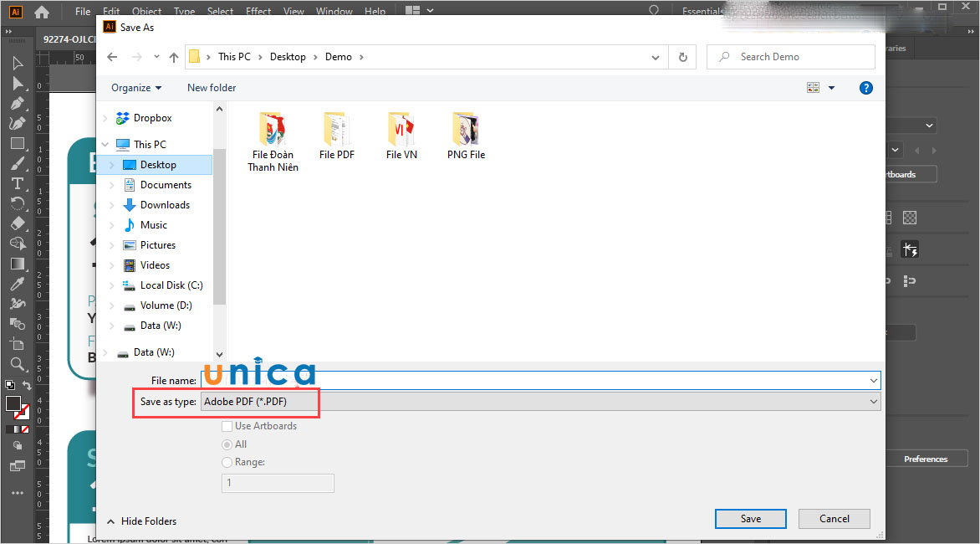Enable the Use Artboards checkbox
The width and height of the screenshot is (980, 544).
[227, 426]
